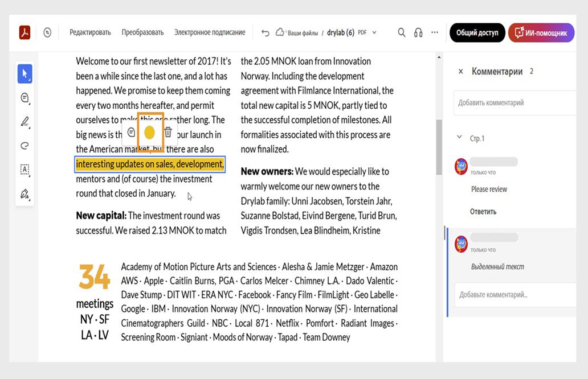588x379 pixels.
Task: Open the search magnifier icon
Action: tap(402, 32)
